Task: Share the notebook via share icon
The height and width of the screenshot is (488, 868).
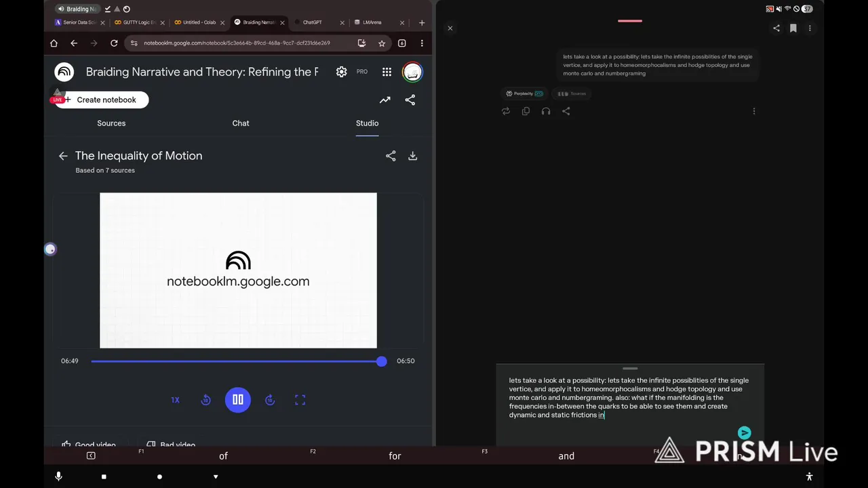Action: [410, 100]
